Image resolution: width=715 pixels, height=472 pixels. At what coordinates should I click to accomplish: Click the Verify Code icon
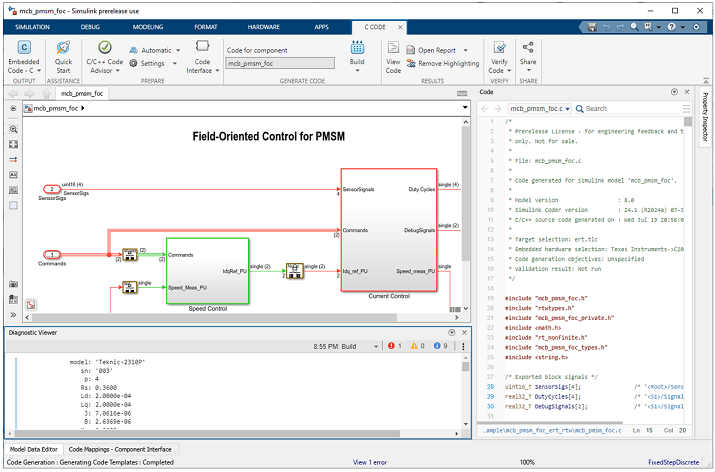pos(500,47)
